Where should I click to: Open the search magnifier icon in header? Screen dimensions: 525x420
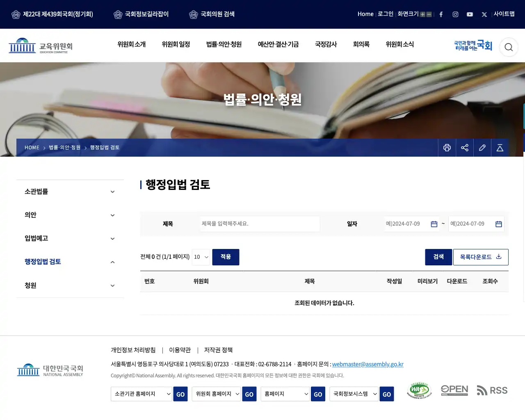click(509, 47)
